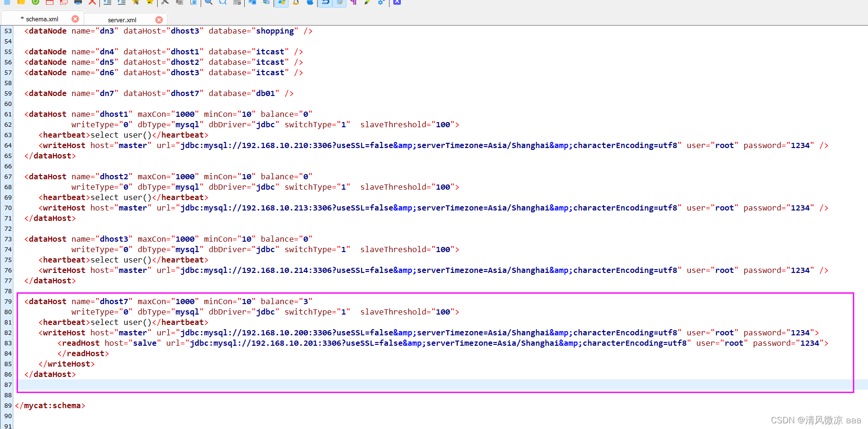The width and height of the screenshot is (868, 429).
Task: Click the 192.168.10.214 JDBC URL on line 76
Action: (429, 270)
